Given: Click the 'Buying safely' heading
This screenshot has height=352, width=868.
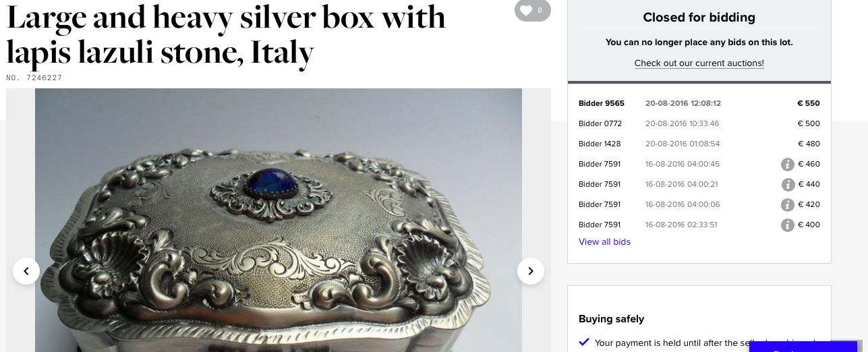Looking at the screenshot, I should (611, 319).
